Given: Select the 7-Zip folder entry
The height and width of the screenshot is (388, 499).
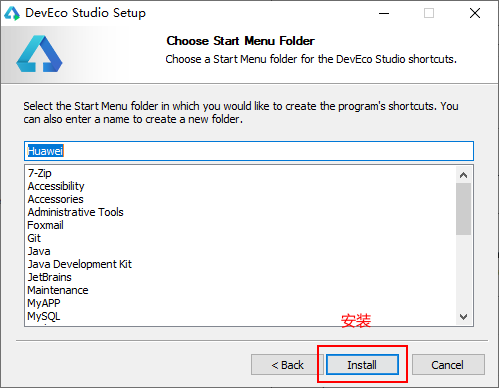Looking at the screenshot, I should (x=40, y=173).
